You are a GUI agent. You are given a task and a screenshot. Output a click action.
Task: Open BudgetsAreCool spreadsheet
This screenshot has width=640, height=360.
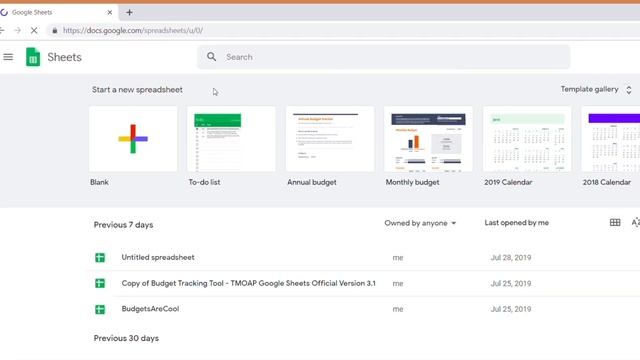(x=150, y=309)
